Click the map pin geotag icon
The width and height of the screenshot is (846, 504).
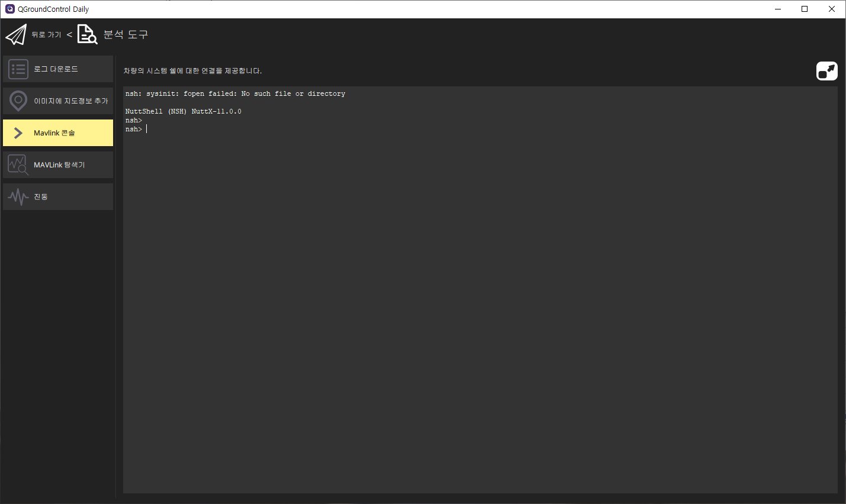click(18, 101)
